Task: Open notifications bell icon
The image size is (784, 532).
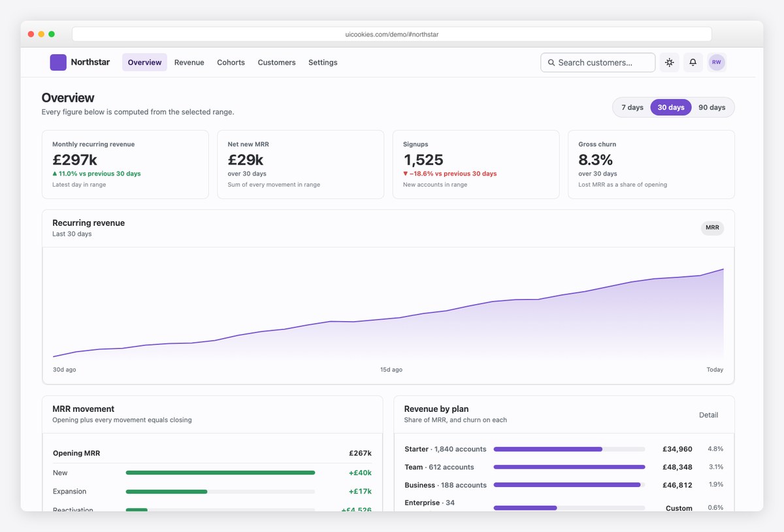Action: (693, 63)
